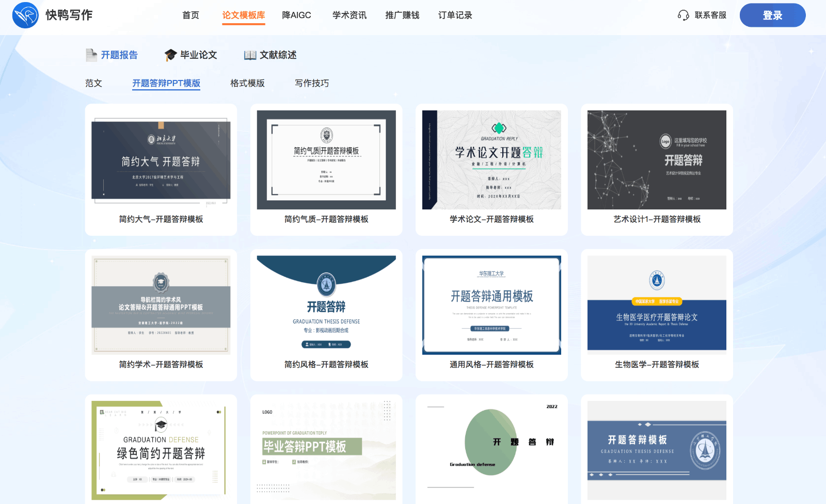Click 简约气质–开题答辩模板 title
Screen dimensions: 826x504
pos(326,219)
